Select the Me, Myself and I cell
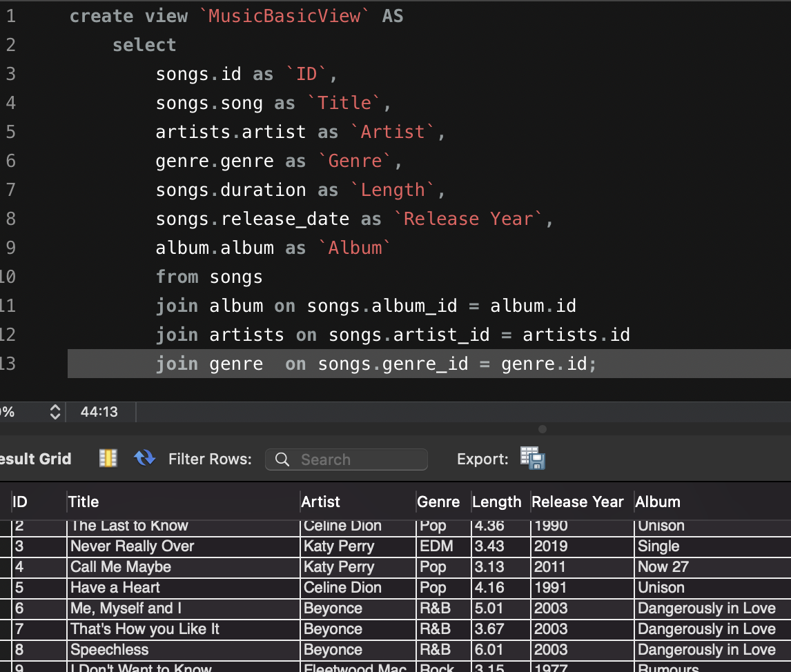 point(183,609)
